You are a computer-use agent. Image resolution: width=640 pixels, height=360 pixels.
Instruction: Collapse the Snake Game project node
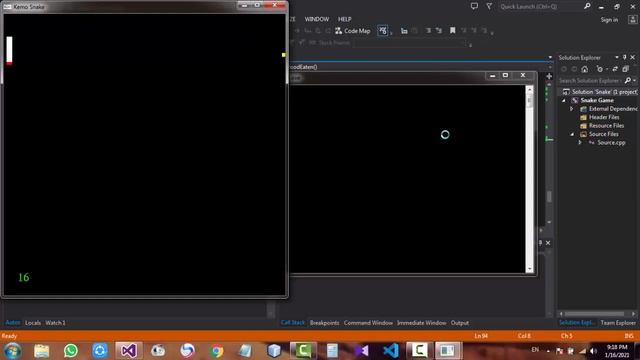coord(564,100)
